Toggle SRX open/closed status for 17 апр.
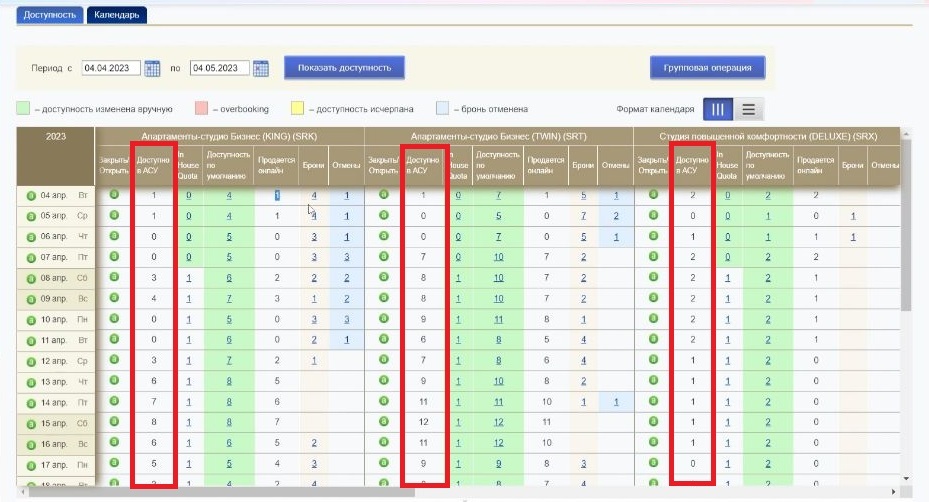This screenshot has width=929, height=502. [653, 462]
